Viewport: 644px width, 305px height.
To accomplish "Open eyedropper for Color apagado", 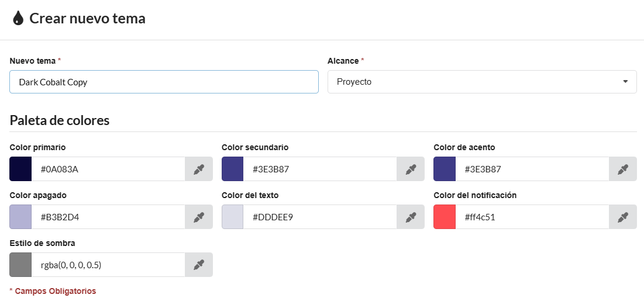I will (199, 217).
